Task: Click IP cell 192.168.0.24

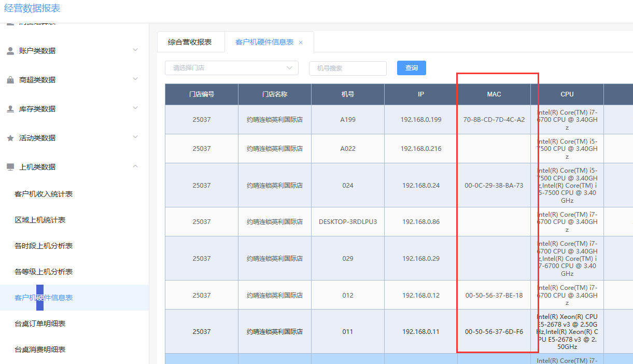Action: 421,185
